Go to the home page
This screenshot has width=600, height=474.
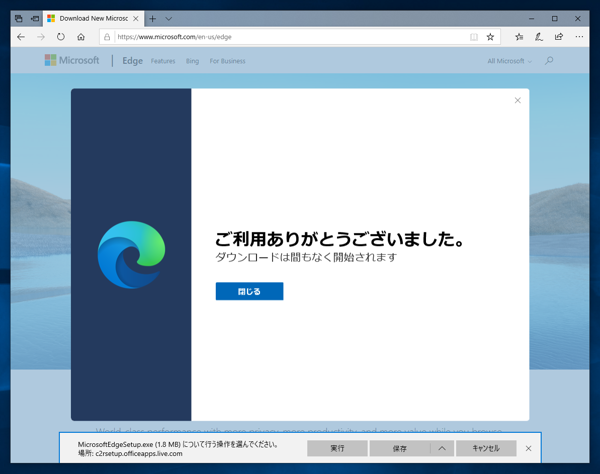pos(81,37)
